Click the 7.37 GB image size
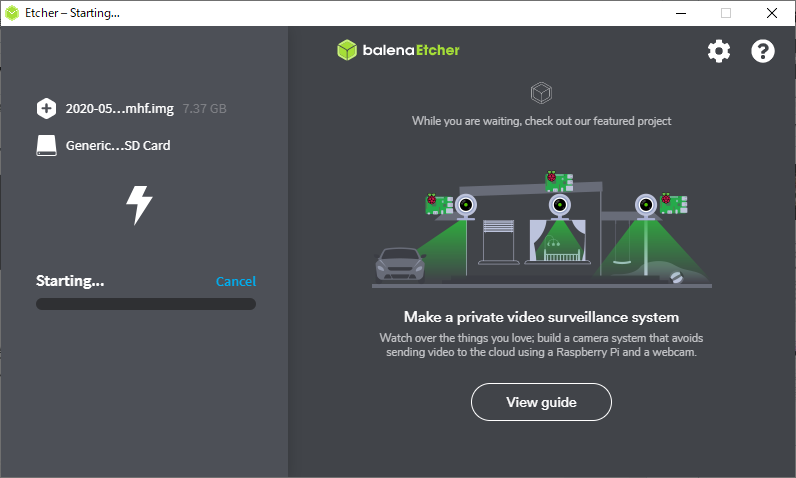This screenshot has width=796, height=478. coord(205,109)
